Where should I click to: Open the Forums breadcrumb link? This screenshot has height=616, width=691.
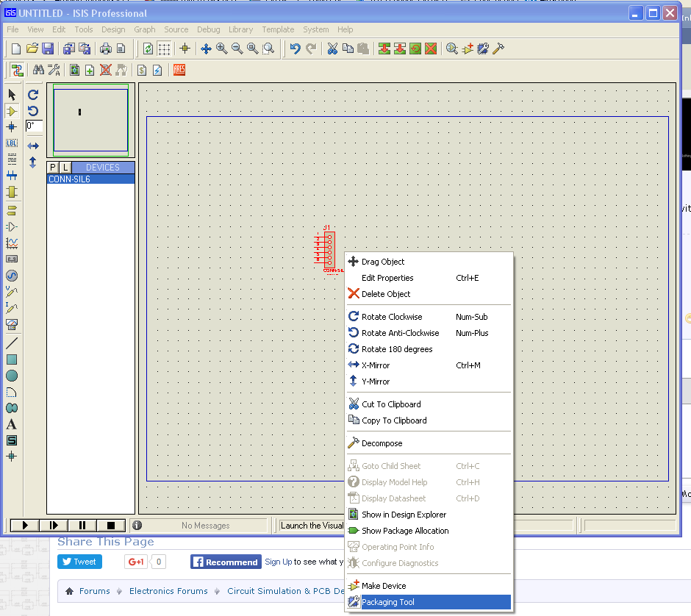click(94, 591)
